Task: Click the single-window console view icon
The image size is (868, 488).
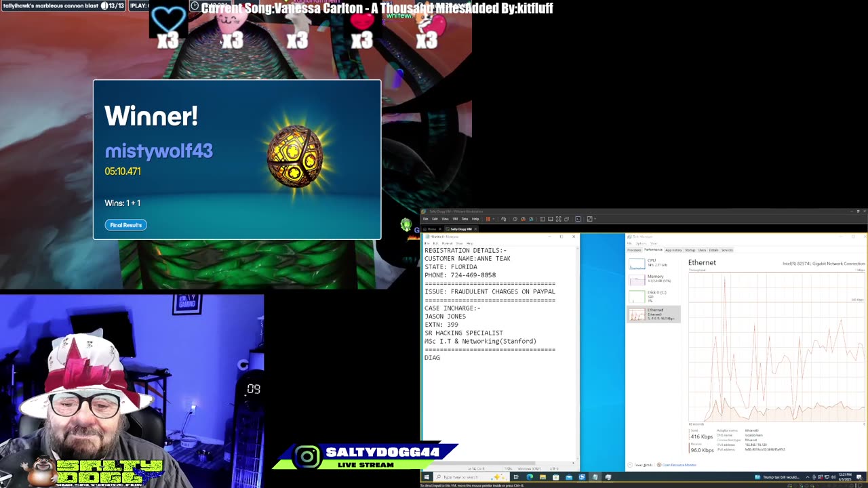Action: point(551,219)
